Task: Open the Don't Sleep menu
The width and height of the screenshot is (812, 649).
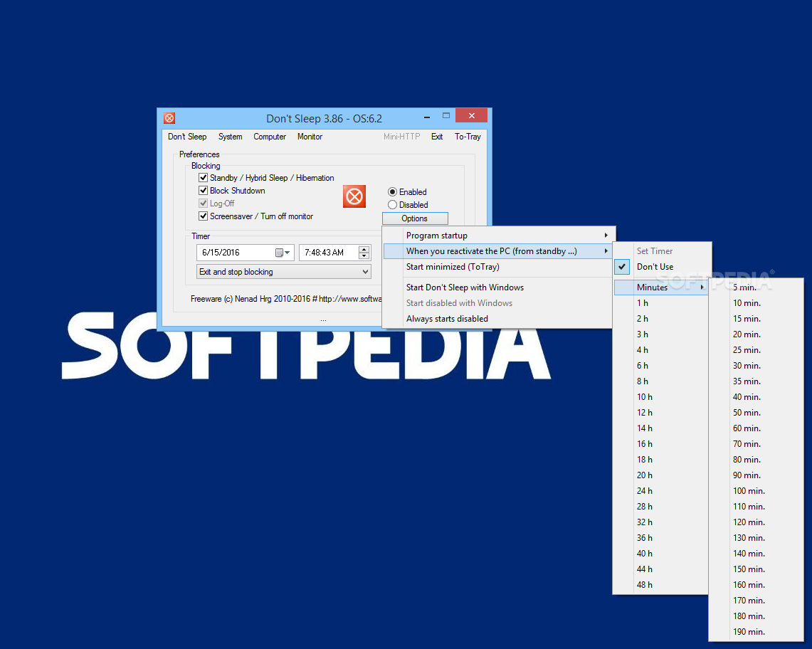Action: 187,137
